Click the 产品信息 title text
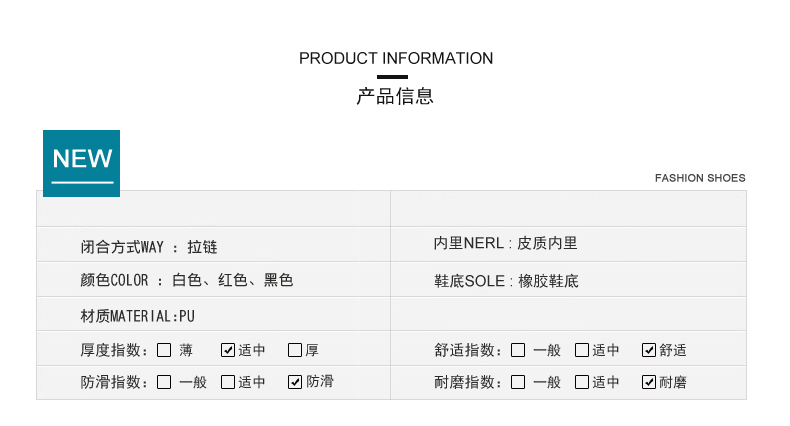Screen dimensions: 790x426 395,97
